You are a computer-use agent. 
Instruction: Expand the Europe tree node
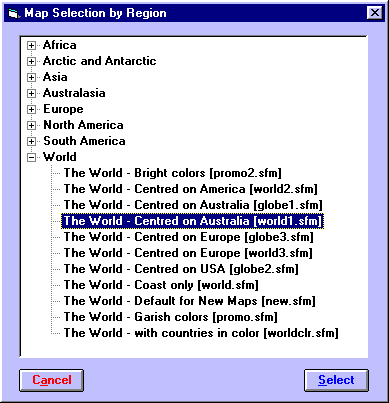pos(31,109)
